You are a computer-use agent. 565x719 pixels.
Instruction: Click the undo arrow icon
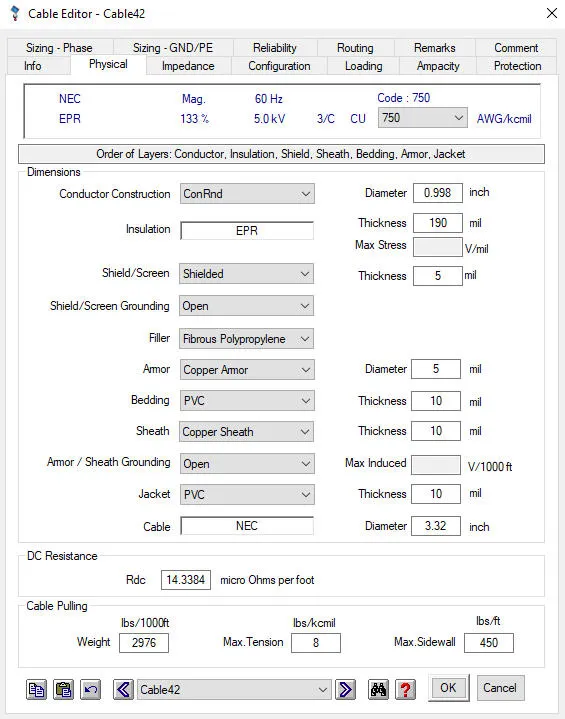(x=90, y=689)
